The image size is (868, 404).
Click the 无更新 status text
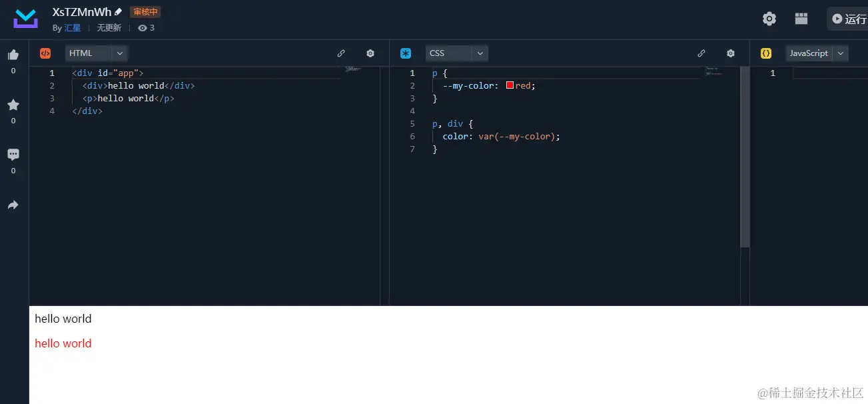click(109, 28)
